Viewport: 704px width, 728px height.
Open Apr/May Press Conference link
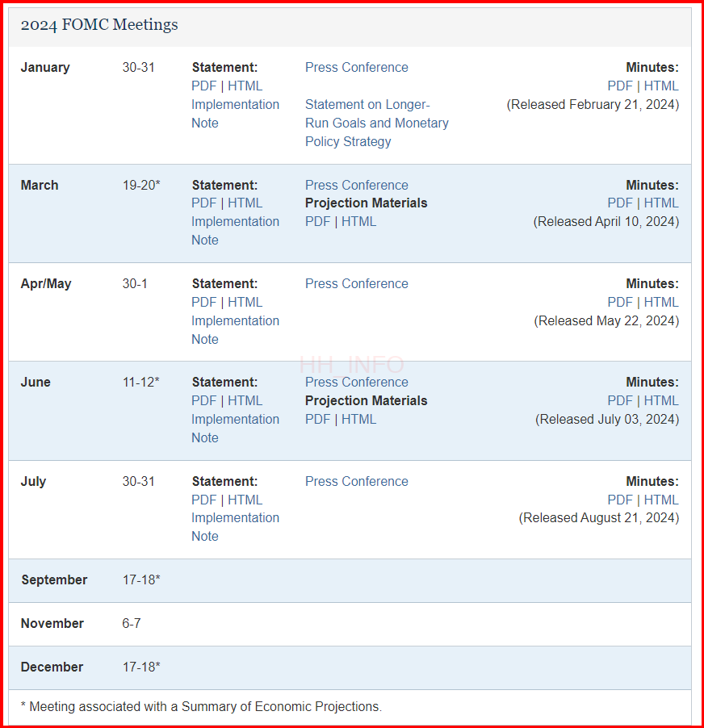click(356, 283)
